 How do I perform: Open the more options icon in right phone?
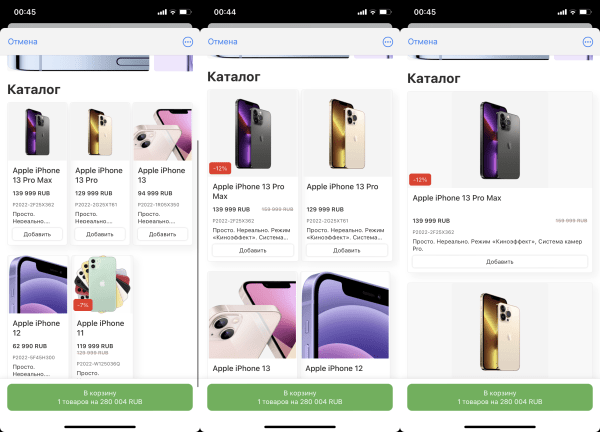pyautogui.click(x=587, y=42)
